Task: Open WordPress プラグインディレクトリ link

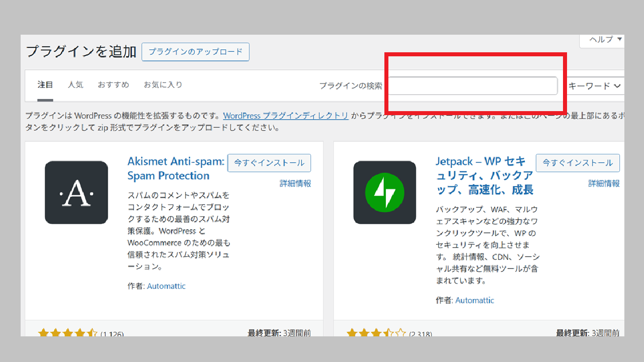Action: (x=286, y=116)
